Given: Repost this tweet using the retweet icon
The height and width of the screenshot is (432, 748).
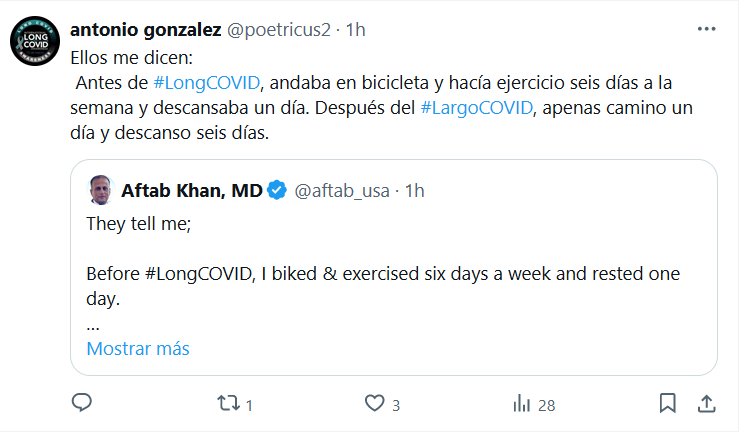Looking at the screenshot, I should click(228, 403).
